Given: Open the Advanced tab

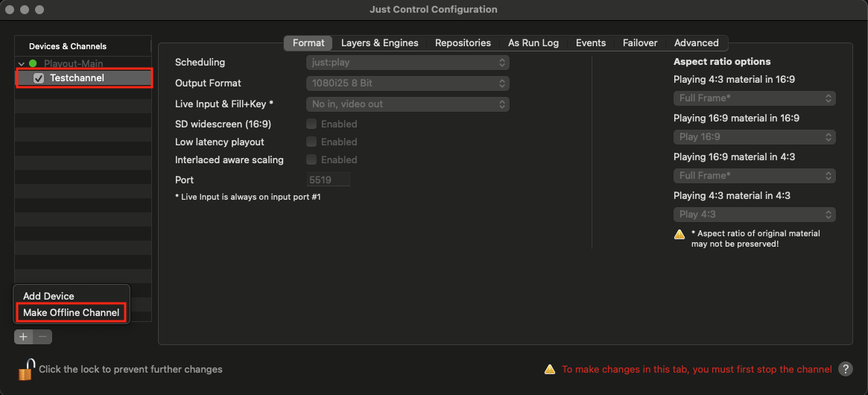Looking at the screenshot, I should pos(697,42).
